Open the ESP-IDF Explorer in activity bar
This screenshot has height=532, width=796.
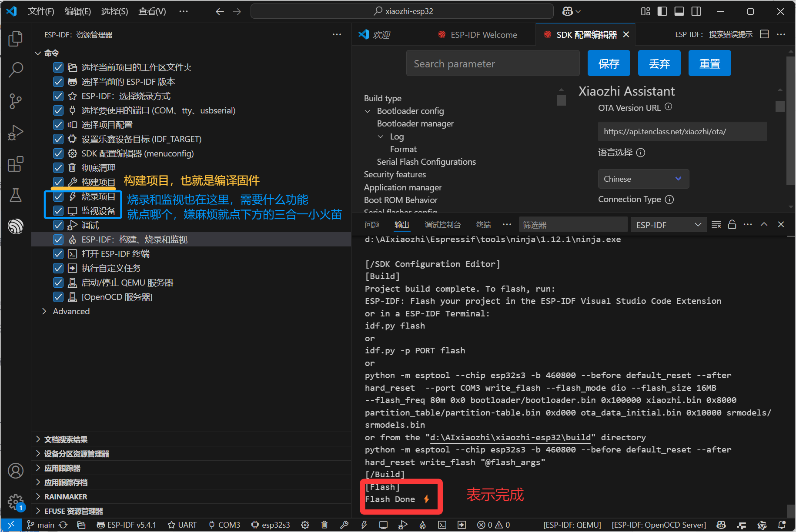tap(16, 226)
